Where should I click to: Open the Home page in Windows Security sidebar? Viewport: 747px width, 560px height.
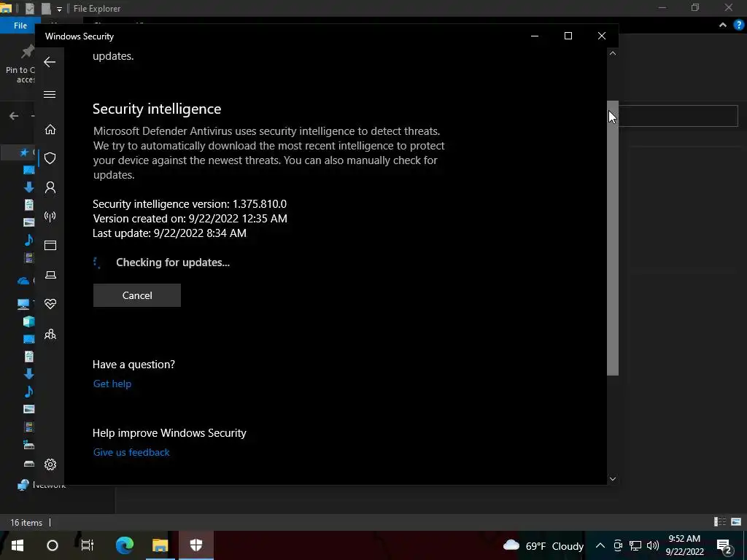click(x=50, y=130)
